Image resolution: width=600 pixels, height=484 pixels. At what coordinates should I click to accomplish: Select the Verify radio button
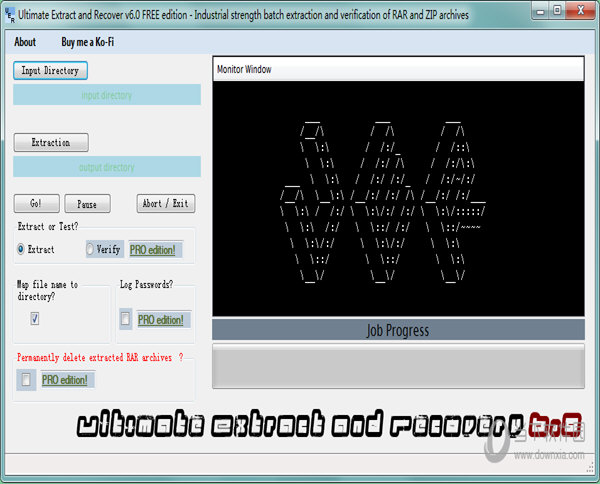coord(90,249)
